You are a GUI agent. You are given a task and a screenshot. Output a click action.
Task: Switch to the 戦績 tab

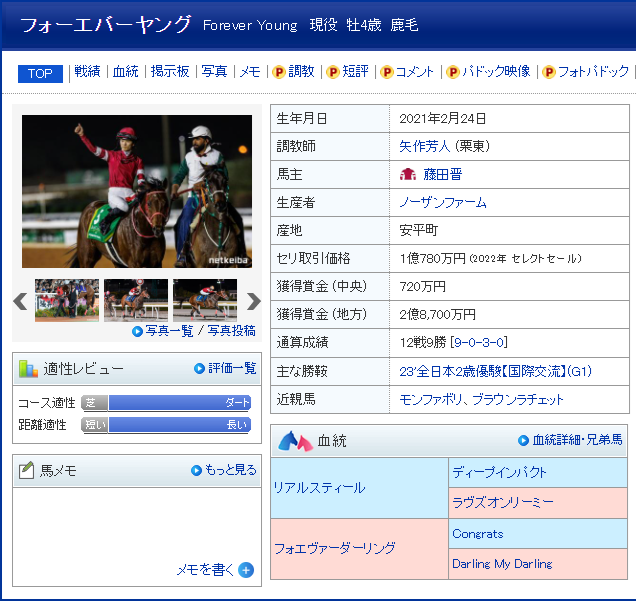(87, 71)
